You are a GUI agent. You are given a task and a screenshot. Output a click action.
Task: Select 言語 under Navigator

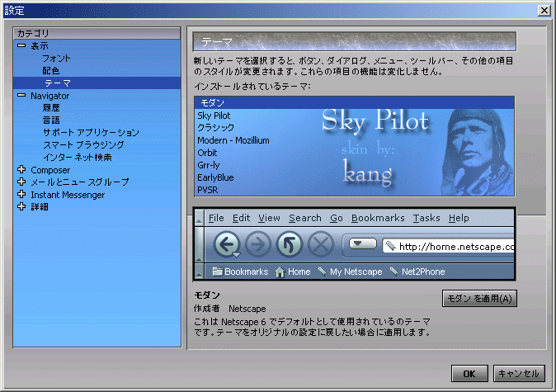click(51, 120)
